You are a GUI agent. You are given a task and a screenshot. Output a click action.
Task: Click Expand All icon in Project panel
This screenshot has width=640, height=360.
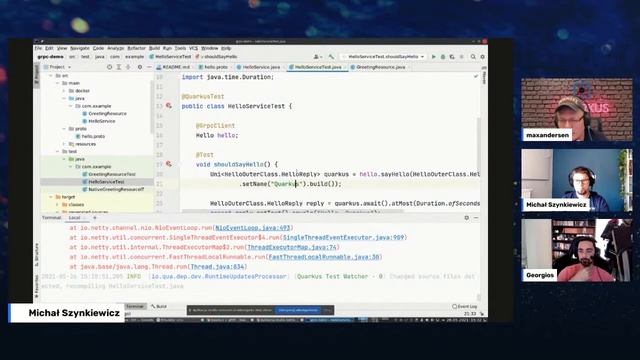click(x=119, y=67)
